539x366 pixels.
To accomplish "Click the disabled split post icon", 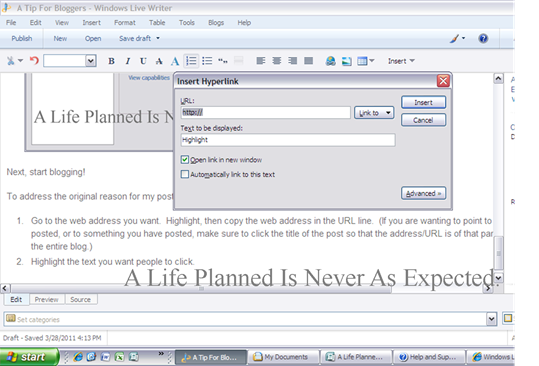I will tap(239, 61).
